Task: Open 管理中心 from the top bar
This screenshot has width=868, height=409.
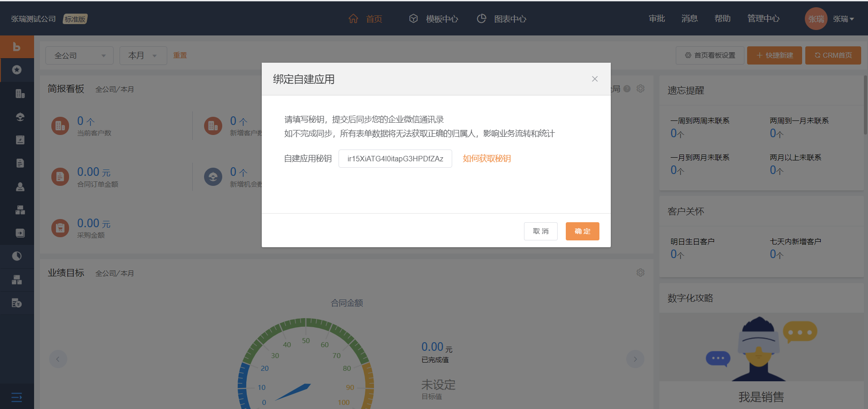Action: [763, 19]
